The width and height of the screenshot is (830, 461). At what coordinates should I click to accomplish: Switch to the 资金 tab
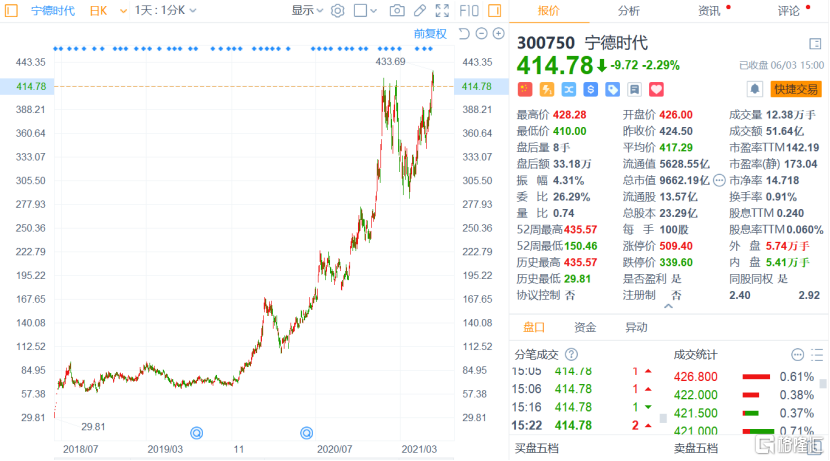tap(585, 327)
